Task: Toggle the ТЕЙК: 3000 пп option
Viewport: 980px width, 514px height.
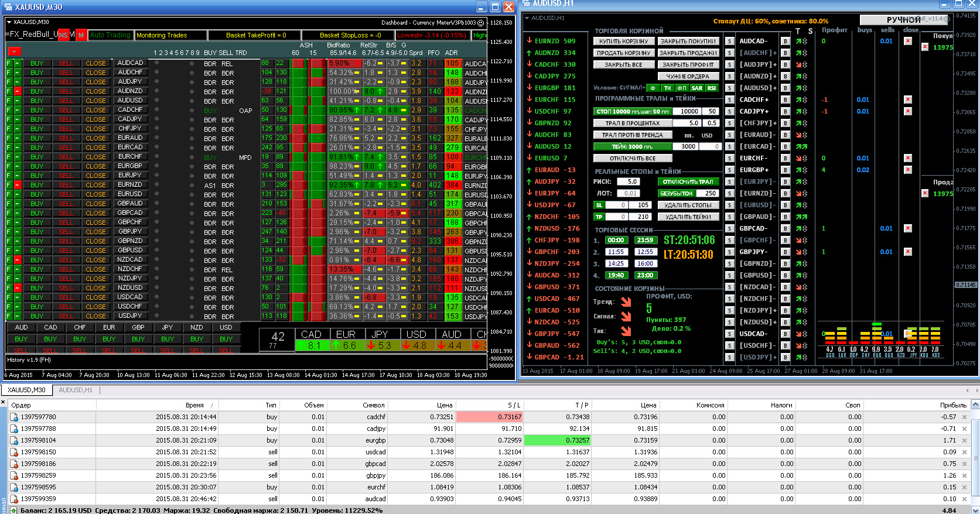Action: [633, 146]
